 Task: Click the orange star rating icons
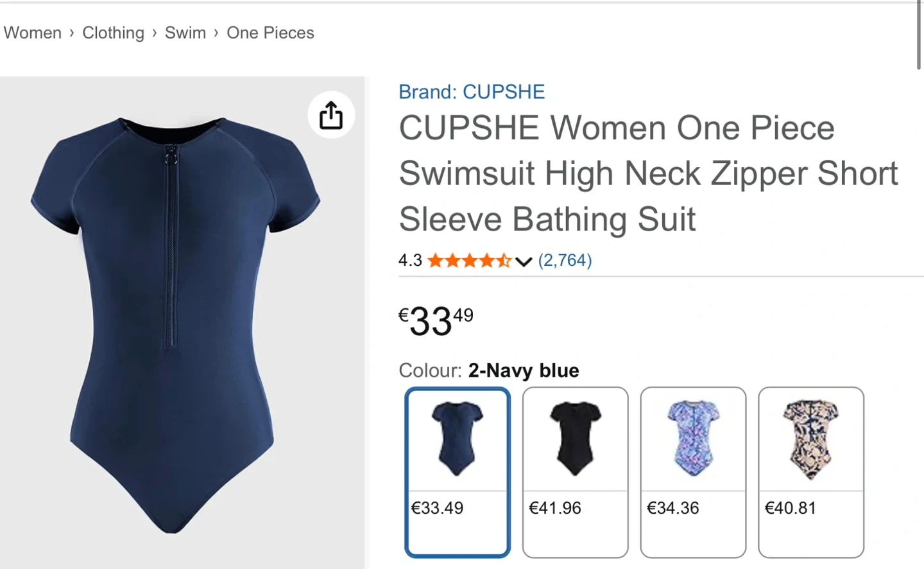[469, 261]
